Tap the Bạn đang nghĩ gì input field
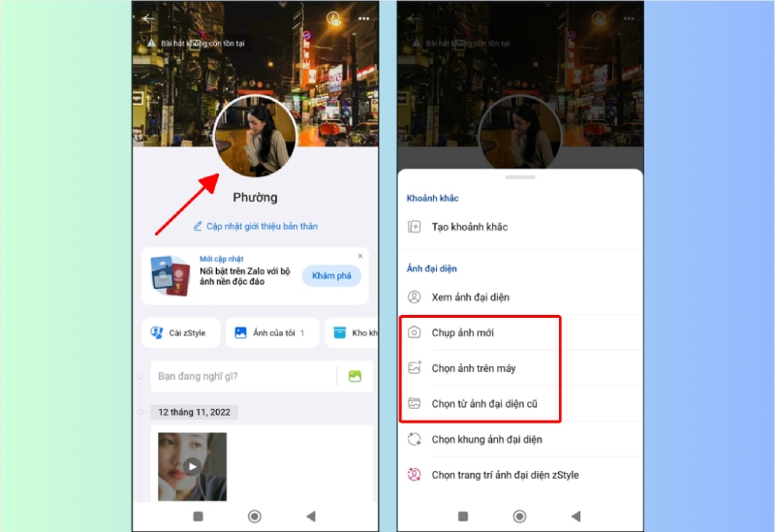 242,376
